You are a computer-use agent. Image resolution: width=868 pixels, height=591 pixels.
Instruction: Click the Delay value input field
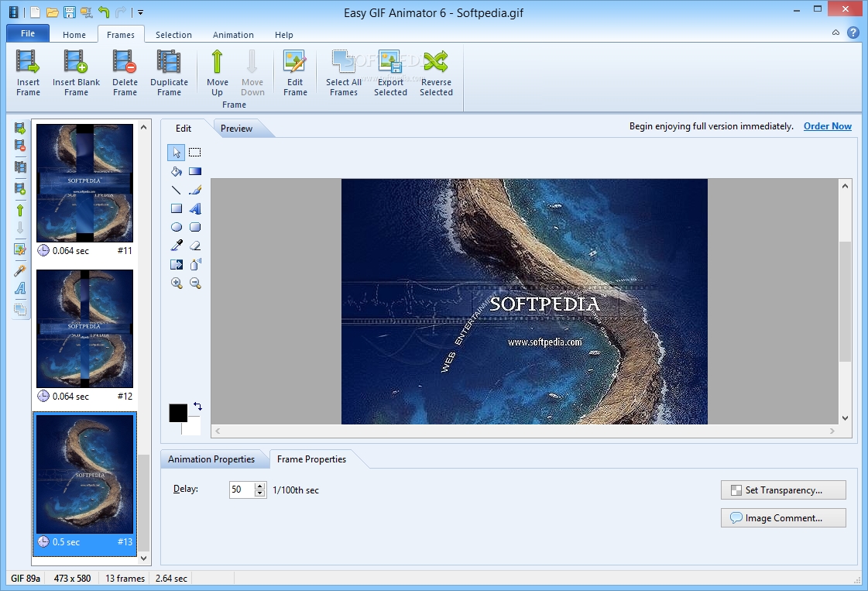(242, 490)
